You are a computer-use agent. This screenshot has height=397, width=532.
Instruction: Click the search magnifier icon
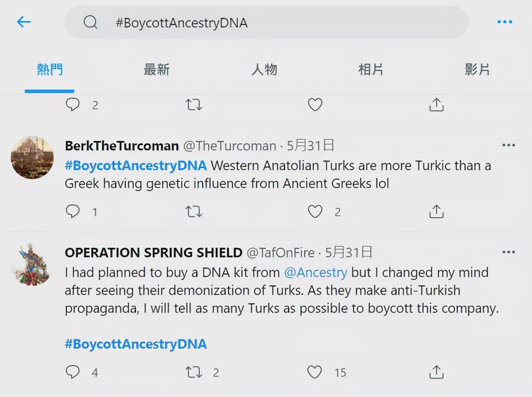tap(90, 22)
